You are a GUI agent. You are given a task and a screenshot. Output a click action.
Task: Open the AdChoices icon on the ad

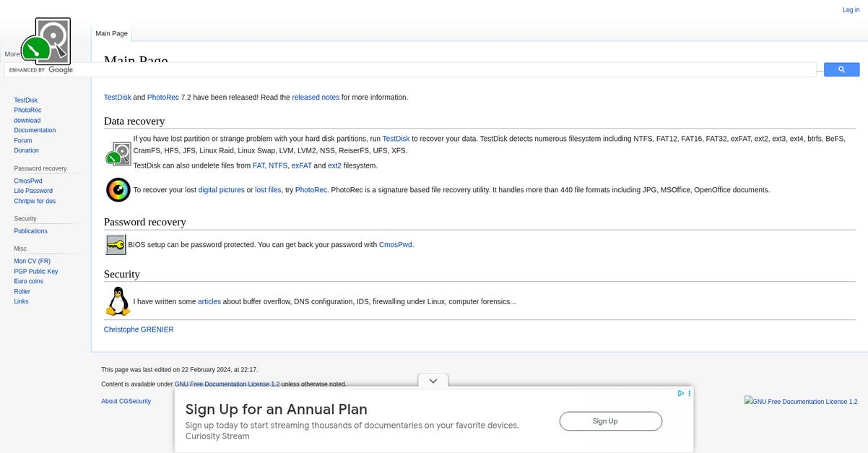tap(680, 394)
